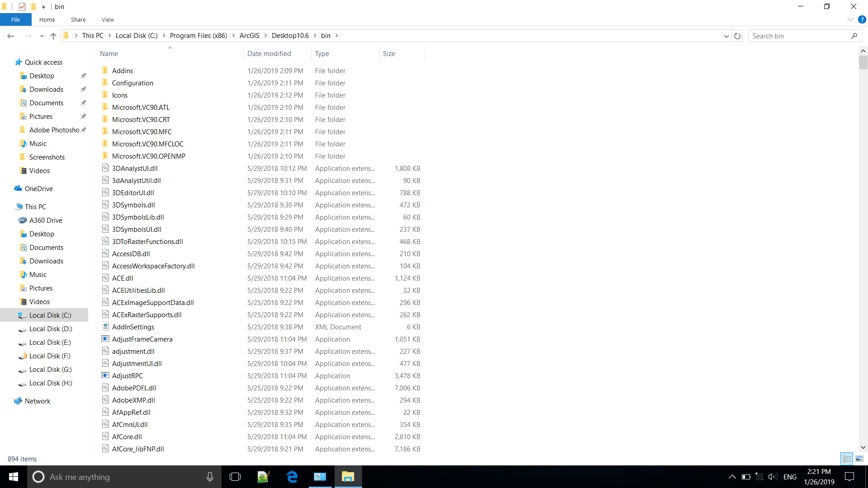Screen dimensions: 868x488
Task: Switch to large thumbnails view icon
Action: [x=859, y=459]
